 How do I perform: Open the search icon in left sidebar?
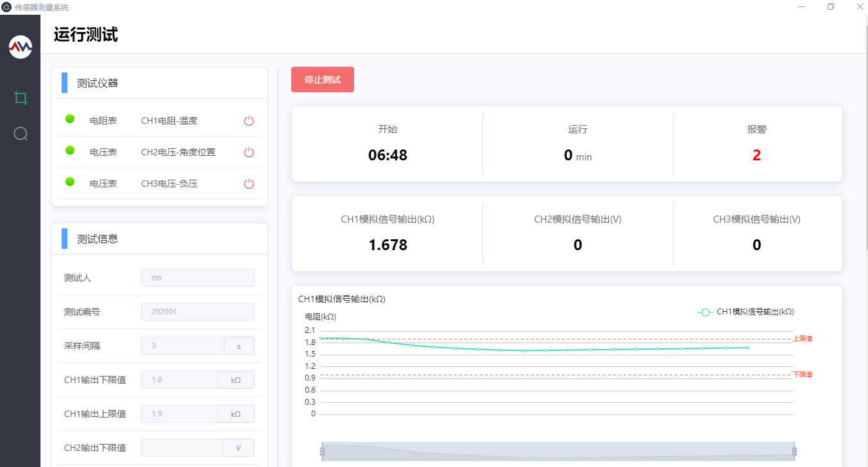coord(21,133)
